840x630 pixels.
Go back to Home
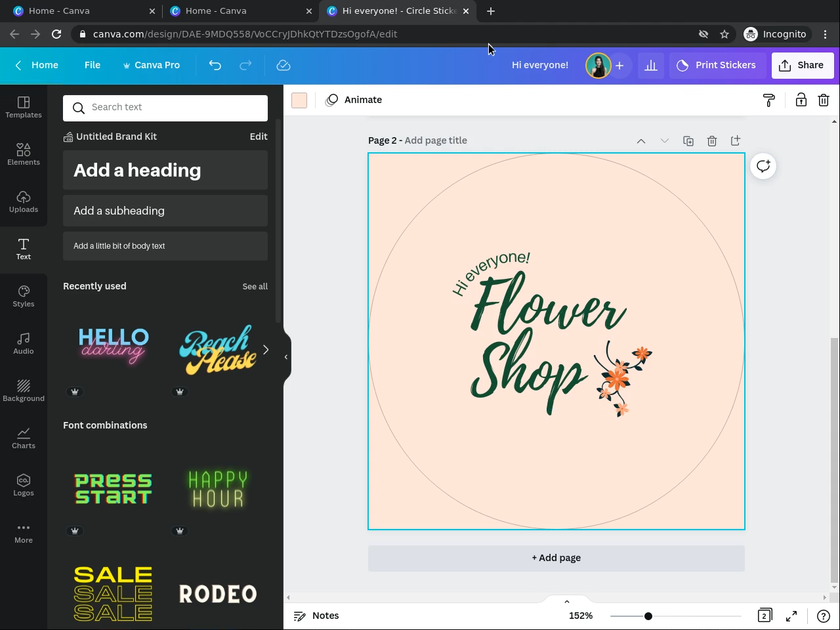coord(37,65)
